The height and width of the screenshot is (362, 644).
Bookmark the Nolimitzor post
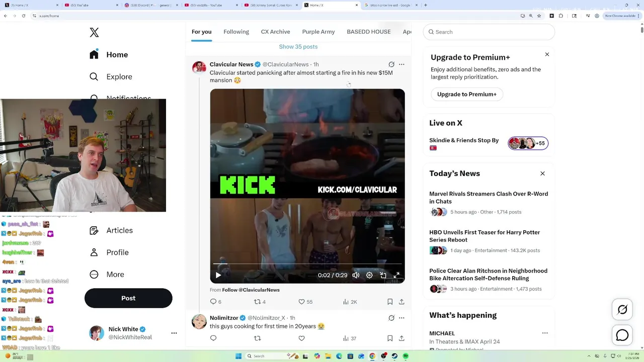pyautogui.click(x=390, y=338)
